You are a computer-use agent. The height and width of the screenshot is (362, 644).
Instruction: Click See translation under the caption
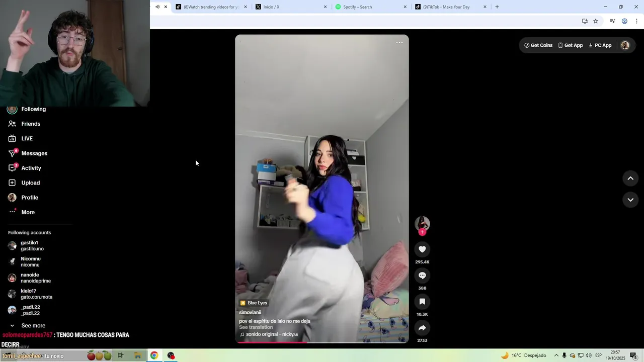tap(256, 327)
